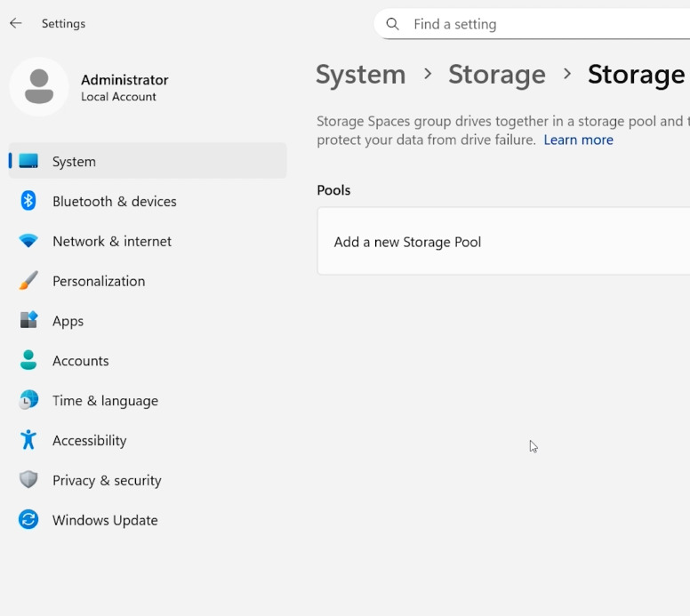Click Add a new Storage Pool

tap(503, 241)
